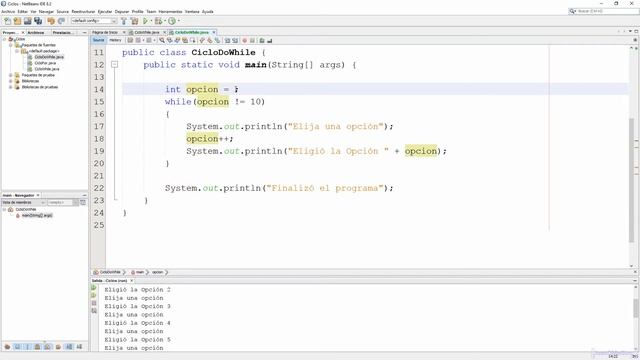Open the Run Project dropdown arrow
Screen dimensions: 640x360
tap(151, 21)
